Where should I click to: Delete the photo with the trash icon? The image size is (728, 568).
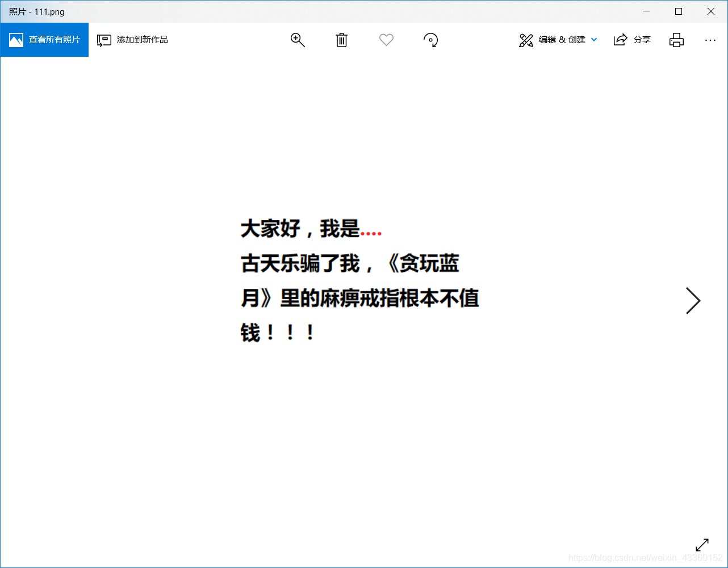341,40
